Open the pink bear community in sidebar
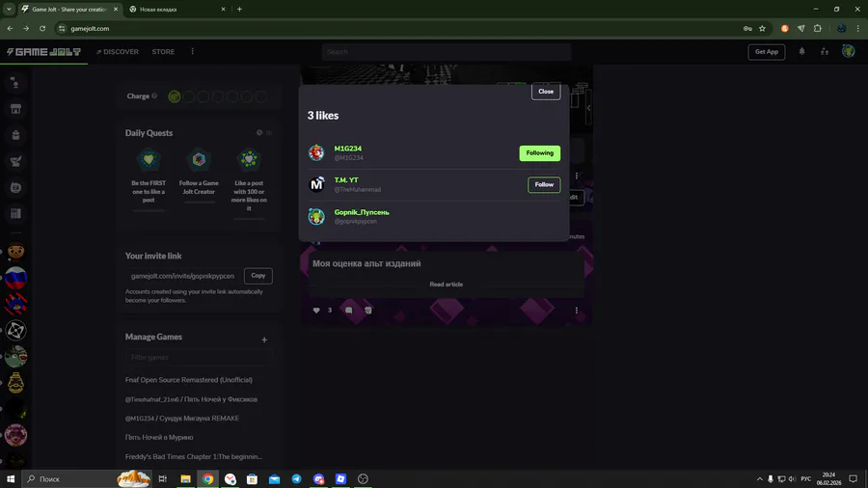868x488 pixels. 15,435
